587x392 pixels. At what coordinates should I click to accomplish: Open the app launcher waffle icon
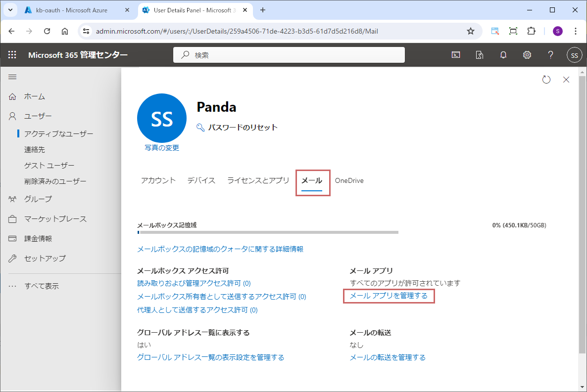(x=12, y=55)
